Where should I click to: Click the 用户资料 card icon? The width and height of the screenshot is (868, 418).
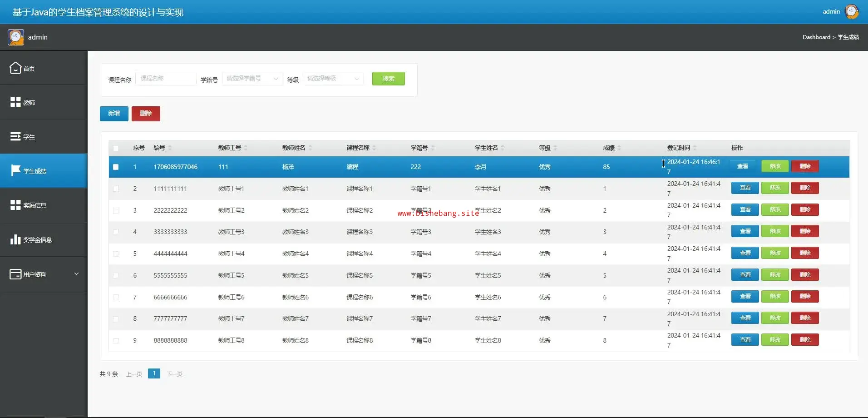pos(15,274)
